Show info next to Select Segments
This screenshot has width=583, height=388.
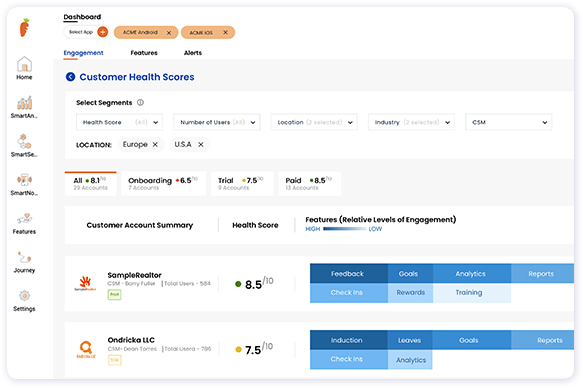[140, 103]
